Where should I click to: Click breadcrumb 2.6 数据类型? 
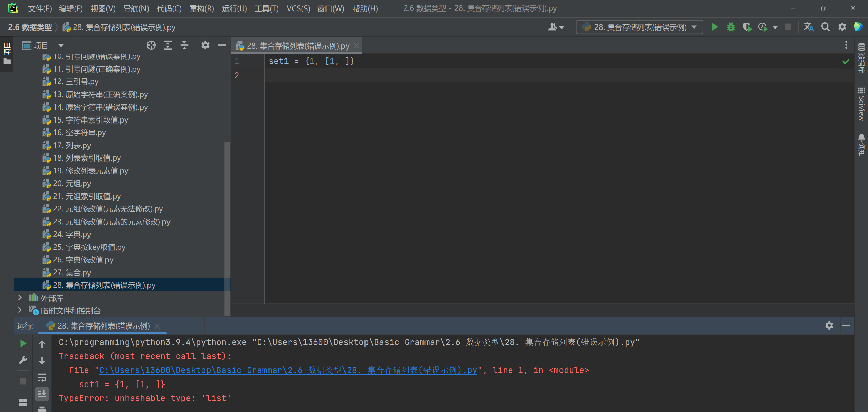30,27
